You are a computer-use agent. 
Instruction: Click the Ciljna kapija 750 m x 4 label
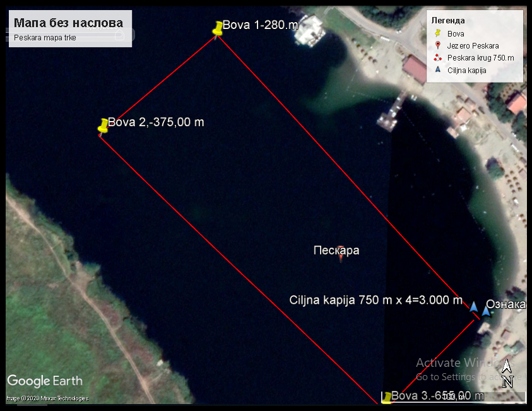click(x=376, y=300)
